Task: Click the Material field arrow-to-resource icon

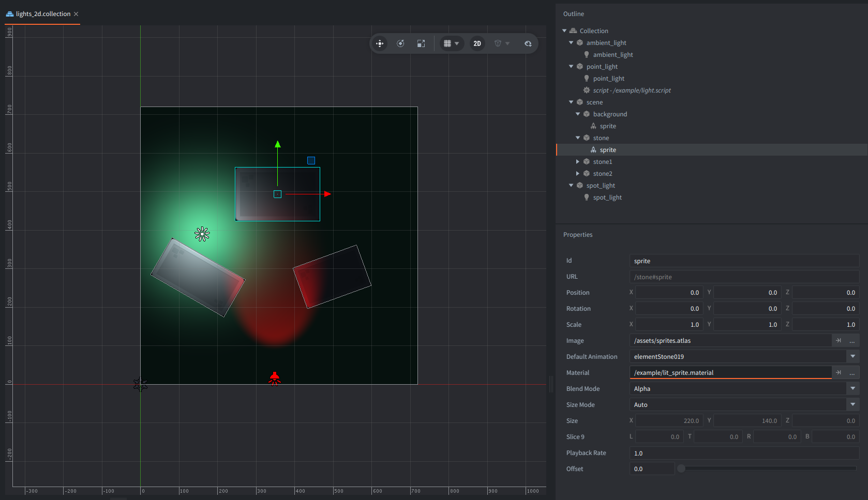Action: point(839,372)
